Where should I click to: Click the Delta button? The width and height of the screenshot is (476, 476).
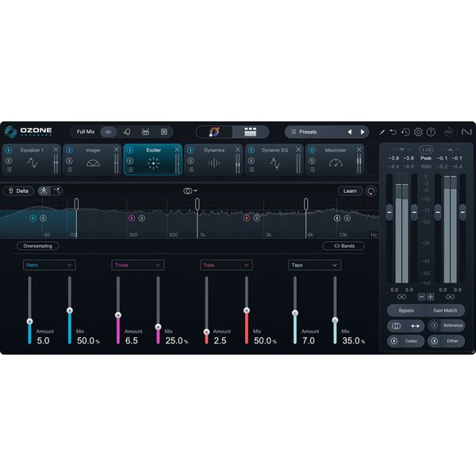click(x=18, y=191)
